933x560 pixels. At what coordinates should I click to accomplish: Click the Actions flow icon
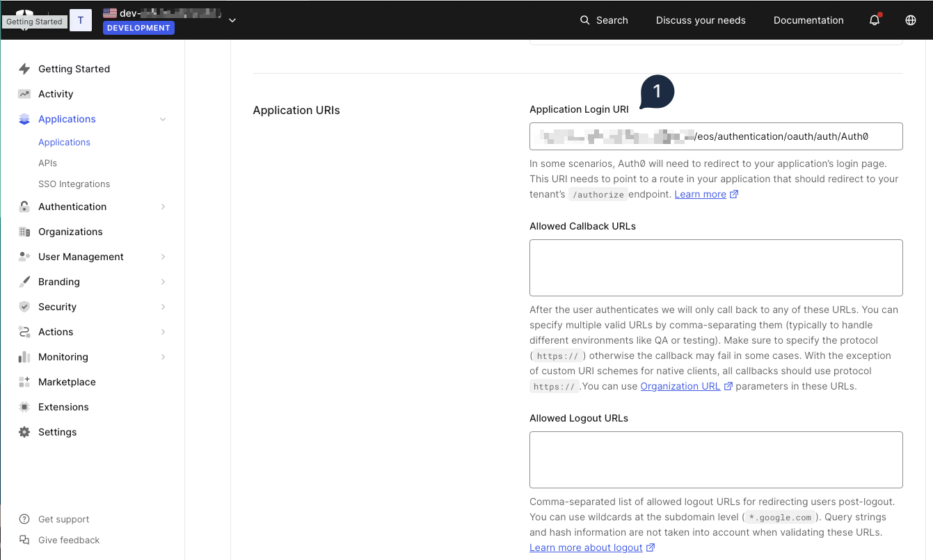24,332
